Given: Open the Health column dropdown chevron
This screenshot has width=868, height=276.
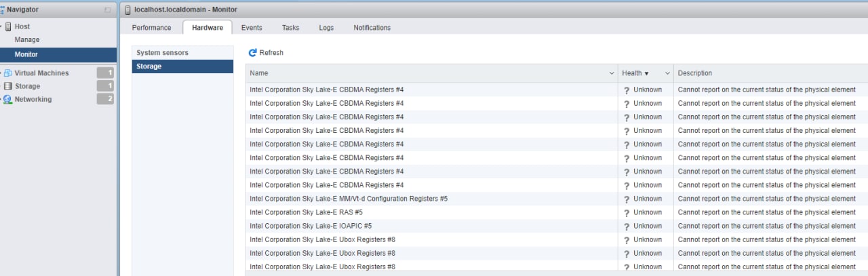Looking at the screenshot, I should [x=667, y=73].
